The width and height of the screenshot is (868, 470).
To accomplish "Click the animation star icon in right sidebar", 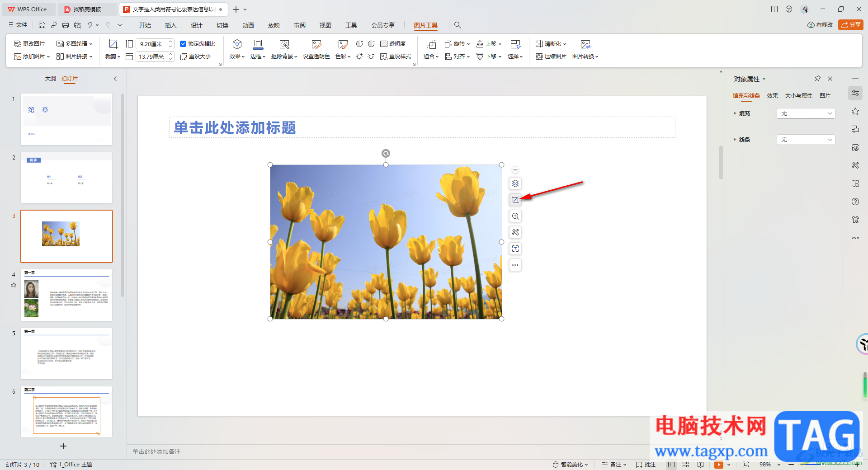I will (855, 111).
